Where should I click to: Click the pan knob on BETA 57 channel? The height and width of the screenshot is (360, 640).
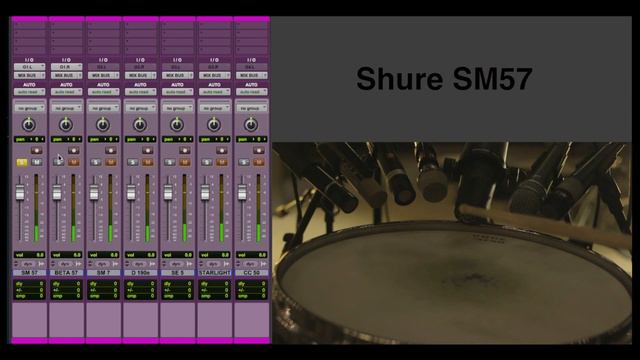[66, 124]
